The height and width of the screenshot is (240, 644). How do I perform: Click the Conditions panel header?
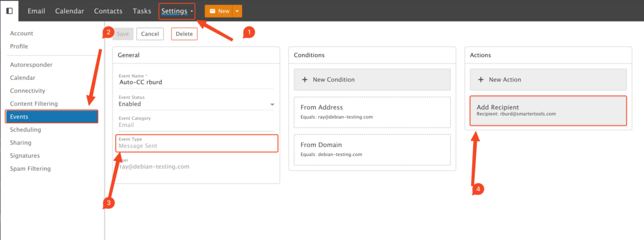click(372, 55)
